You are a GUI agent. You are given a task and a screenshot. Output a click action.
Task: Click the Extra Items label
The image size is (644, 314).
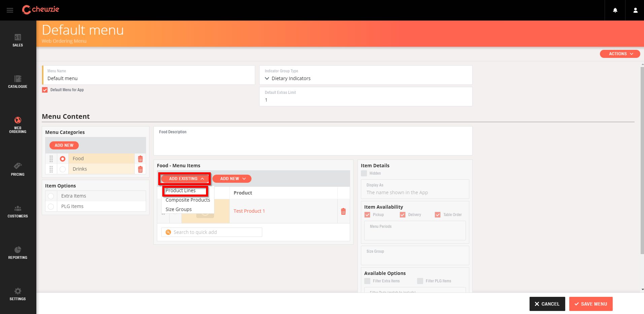click(74, 196)
